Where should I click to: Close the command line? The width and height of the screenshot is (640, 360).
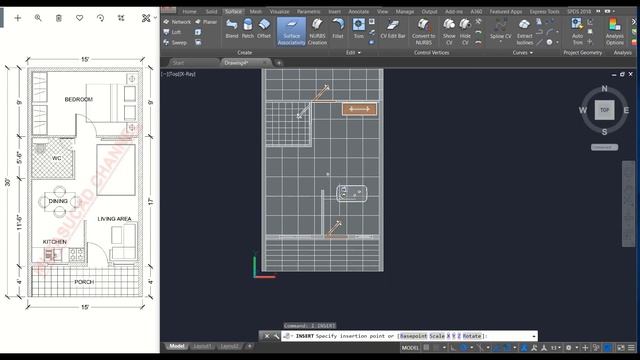coord(267,336)
